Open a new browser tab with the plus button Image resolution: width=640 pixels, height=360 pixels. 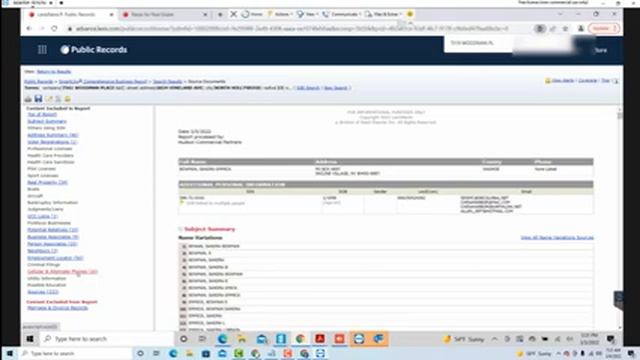(220, 14)
